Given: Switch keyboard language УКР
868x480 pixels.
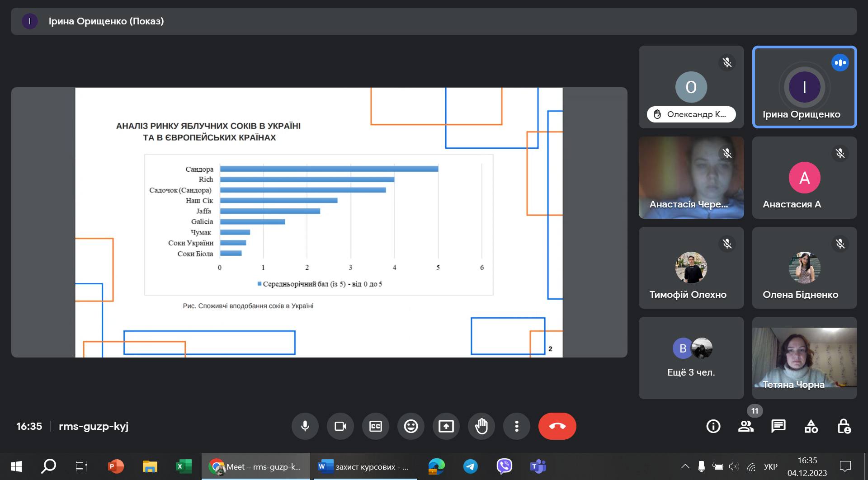Looking at the screenshot, I should 770,466.
